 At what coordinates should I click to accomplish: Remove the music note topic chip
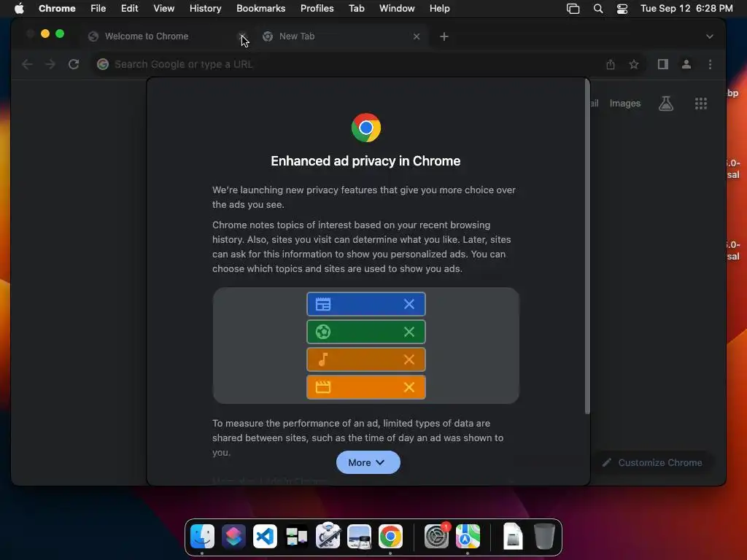pyautogui.click(x=409, y=359)
